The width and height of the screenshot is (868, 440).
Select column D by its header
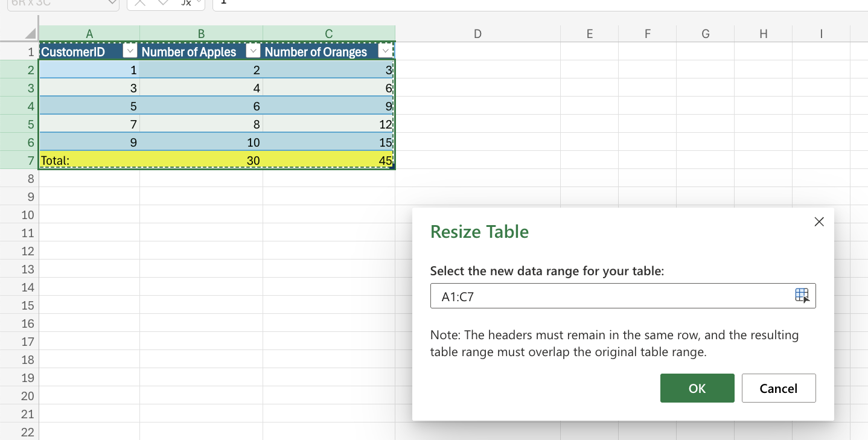coord(477,33)
